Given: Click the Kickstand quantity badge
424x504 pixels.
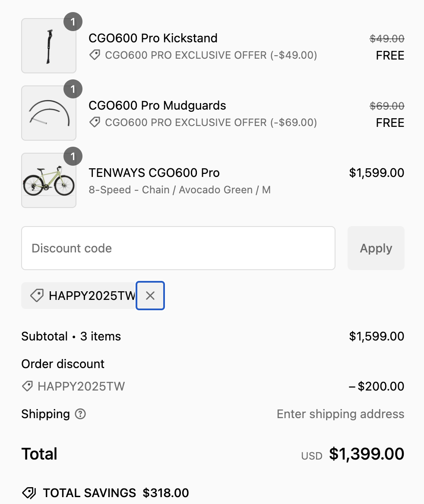Looking at the screenshot, I should pos(73,22).
